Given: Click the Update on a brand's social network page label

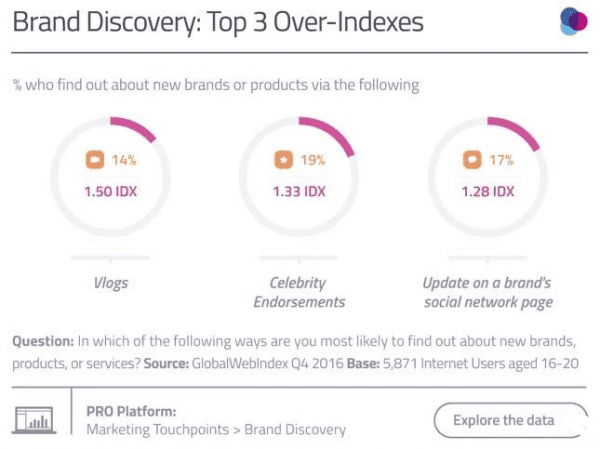Looking at the screenshot, I should (488, 292).
